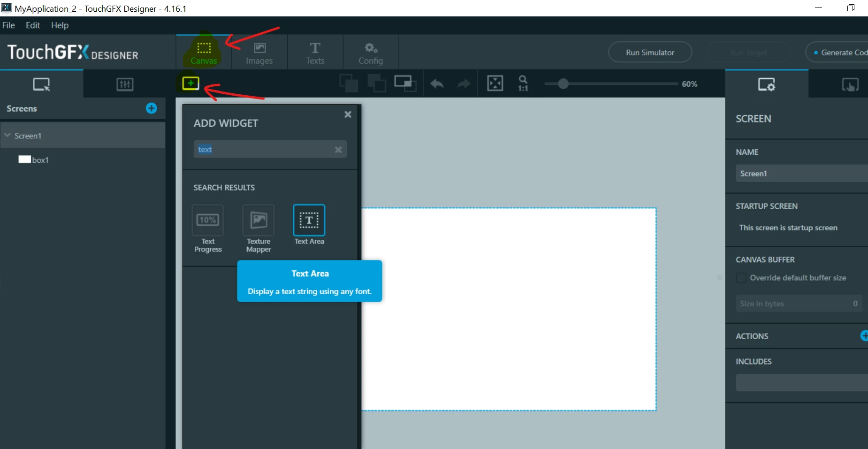Viewport: 868px width, 449px height.
Task: Open the Texts tab
Action: click(315, 53)
